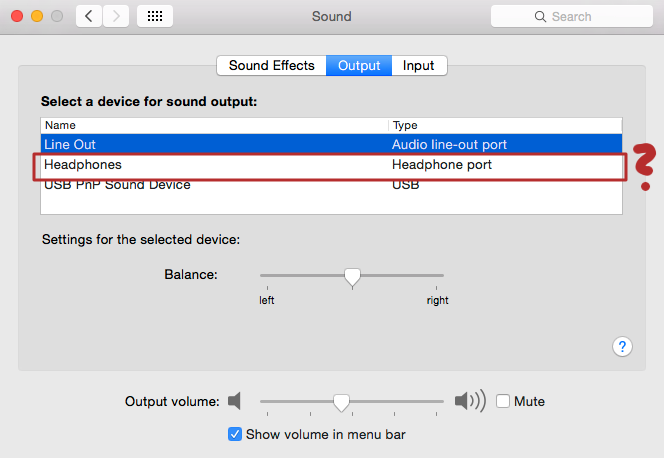Show all preferences grid icon

(155, 17)
